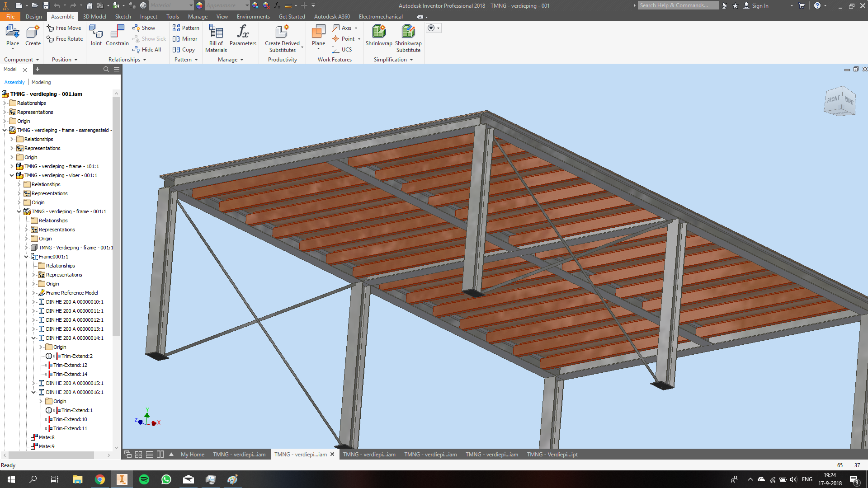Select the Mirror components tool

pos(185,38)
